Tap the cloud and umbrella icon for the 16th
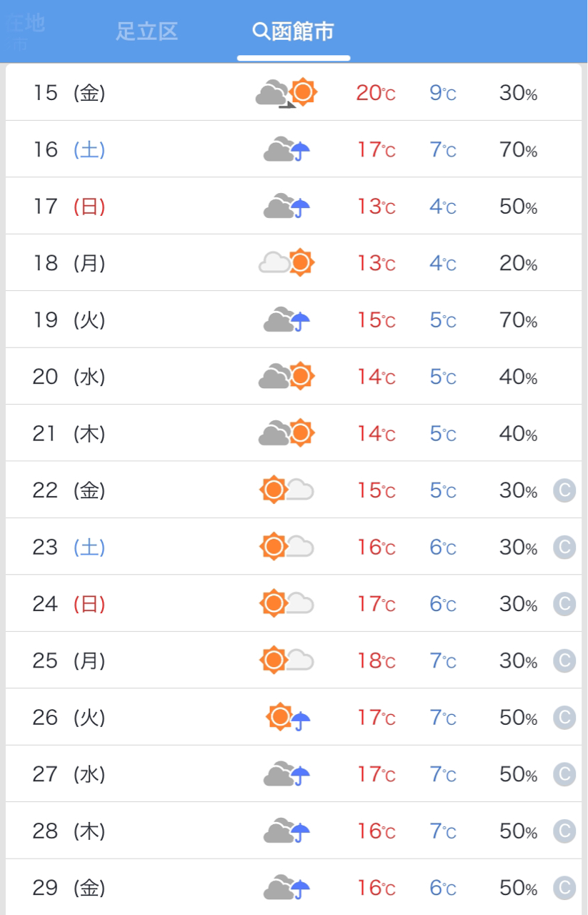The image size is (588, 915). click(x=286, y=149)
